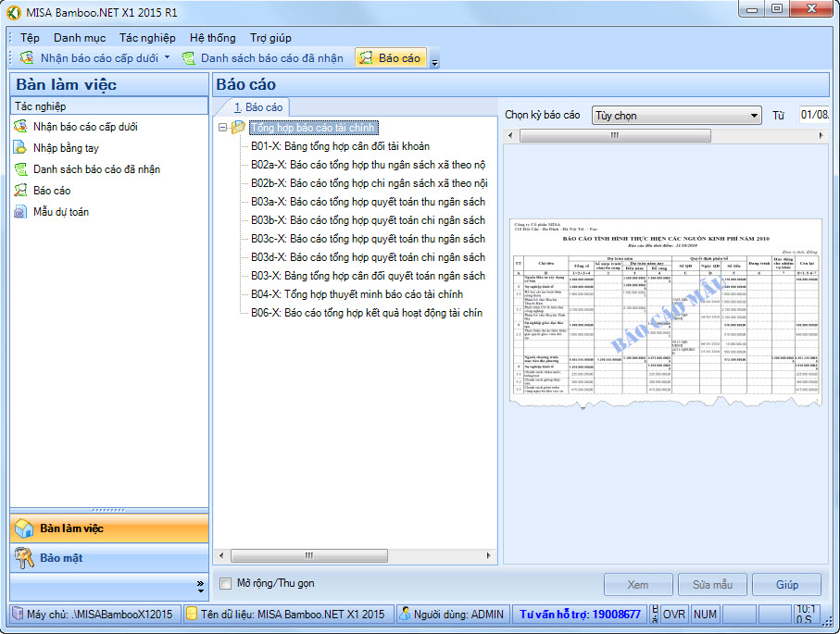Click Danh sách báo cáo đã nhận toolbar button

[262, 57]
